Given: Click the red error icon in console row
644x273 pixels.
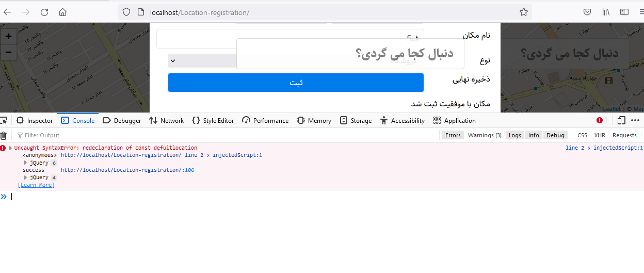Looking at the screenshot, I should (x=3, y=148).
